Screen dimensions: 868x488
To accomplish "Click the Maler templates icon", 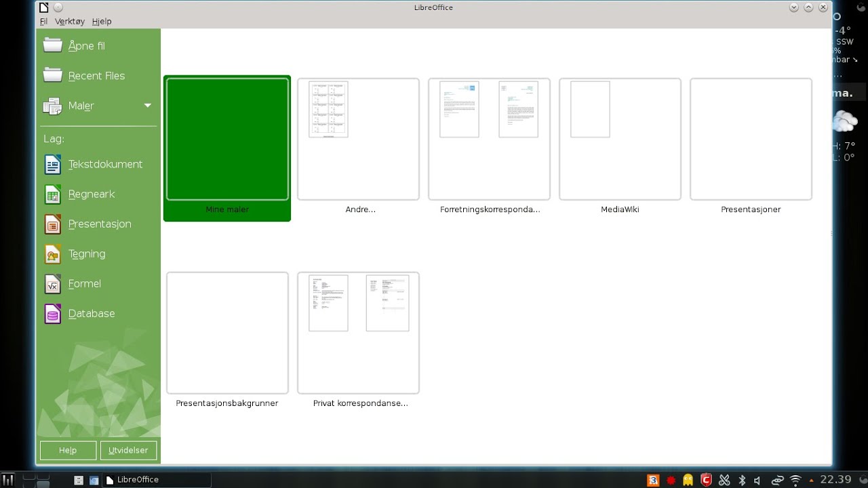I will click(x=53, y=106).
